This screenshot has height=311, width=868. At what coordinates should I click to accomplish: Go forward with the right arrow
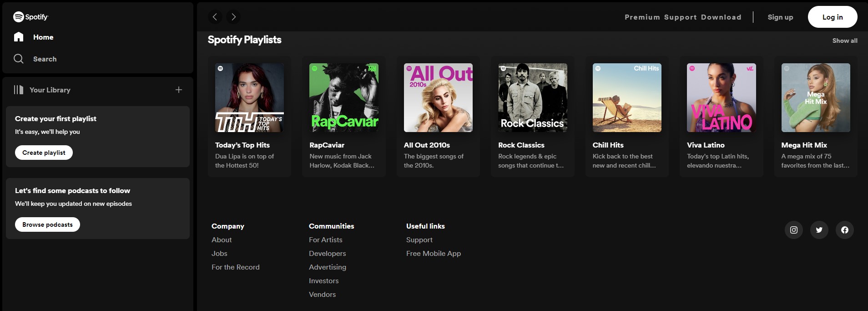233,17
